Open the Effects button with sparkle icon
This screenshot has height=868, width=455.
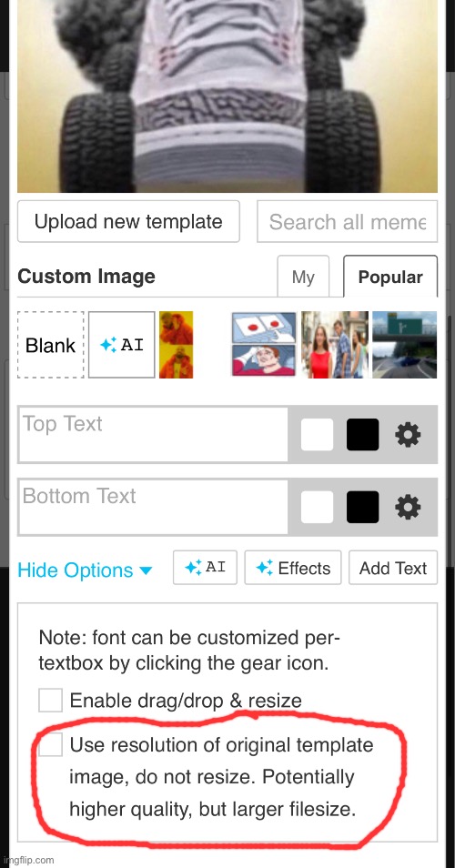[293, 568]
